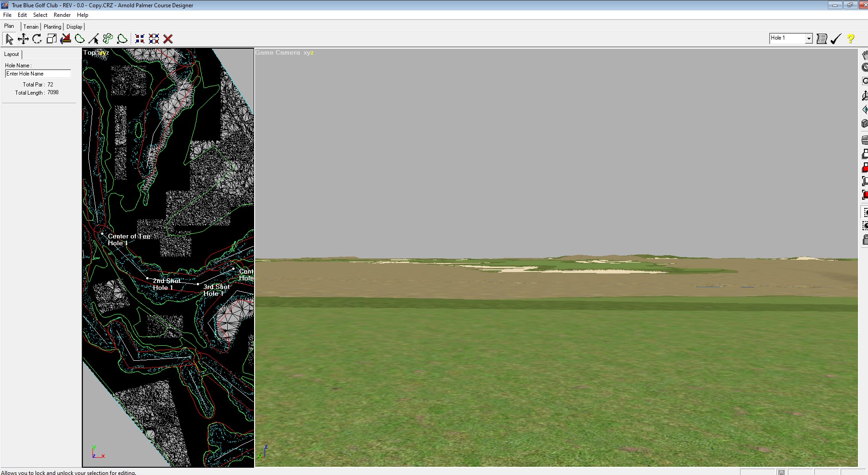The width and height of the screenshot is (868, 475).
Task: Activate the Rotate tool
Action: point(37,39)
